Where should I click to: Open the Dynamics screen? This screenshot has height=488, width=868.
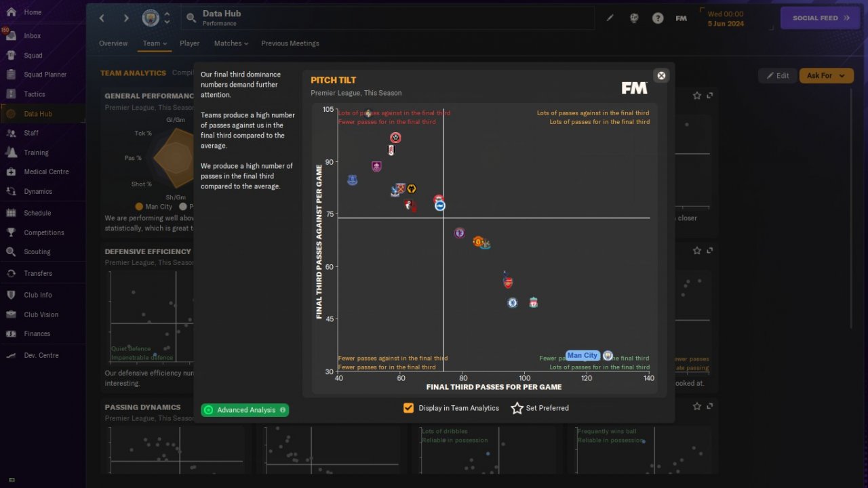tap(38, 191)
